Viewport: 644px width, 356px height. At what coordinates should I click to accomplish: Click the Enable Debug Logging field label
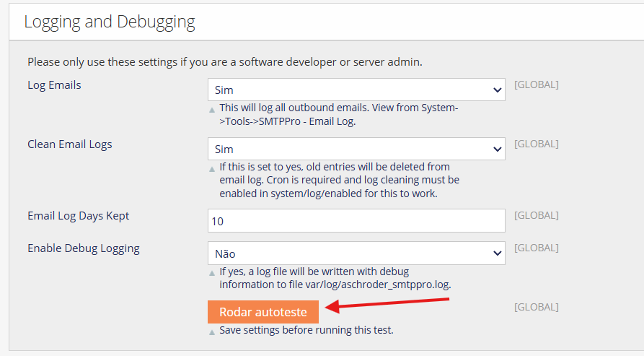click(84, 248)
